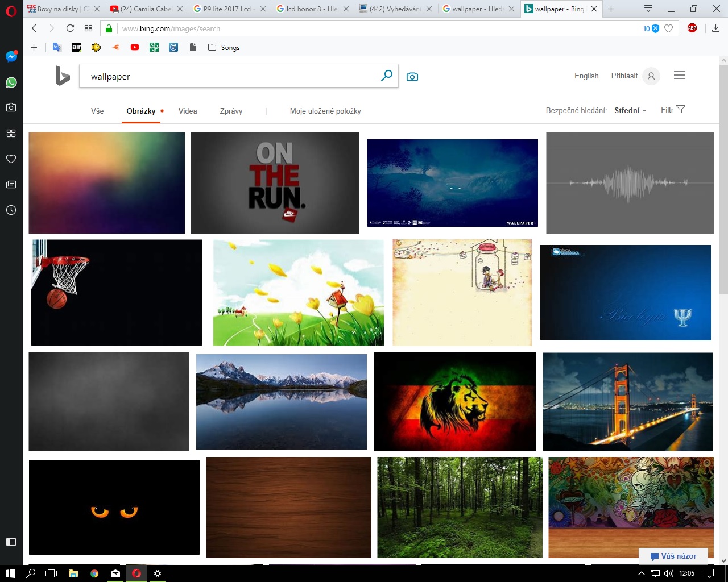Open the Bing hamburger menu

point(680,75)
